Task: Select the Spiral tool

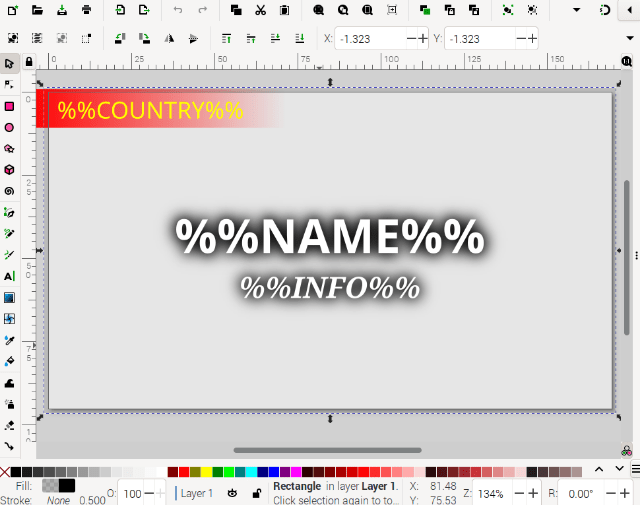Action: coord(9,191)
